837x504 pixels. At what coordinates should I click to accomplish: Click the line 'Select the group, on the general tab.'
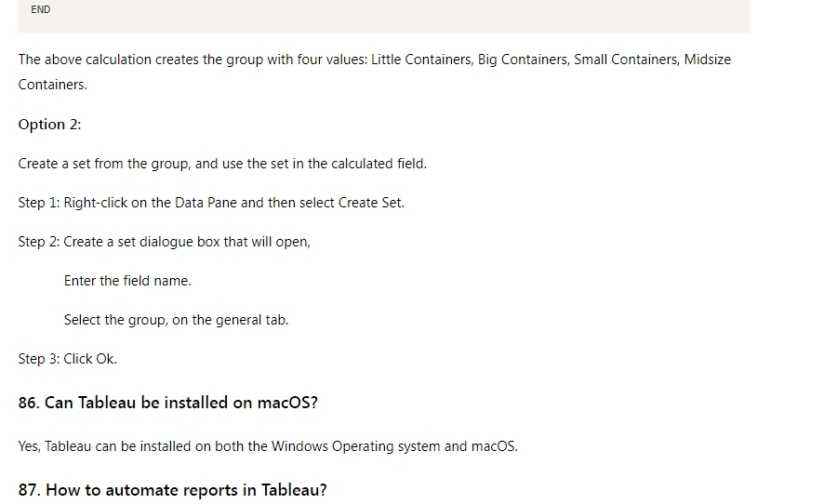click(176, 320)
